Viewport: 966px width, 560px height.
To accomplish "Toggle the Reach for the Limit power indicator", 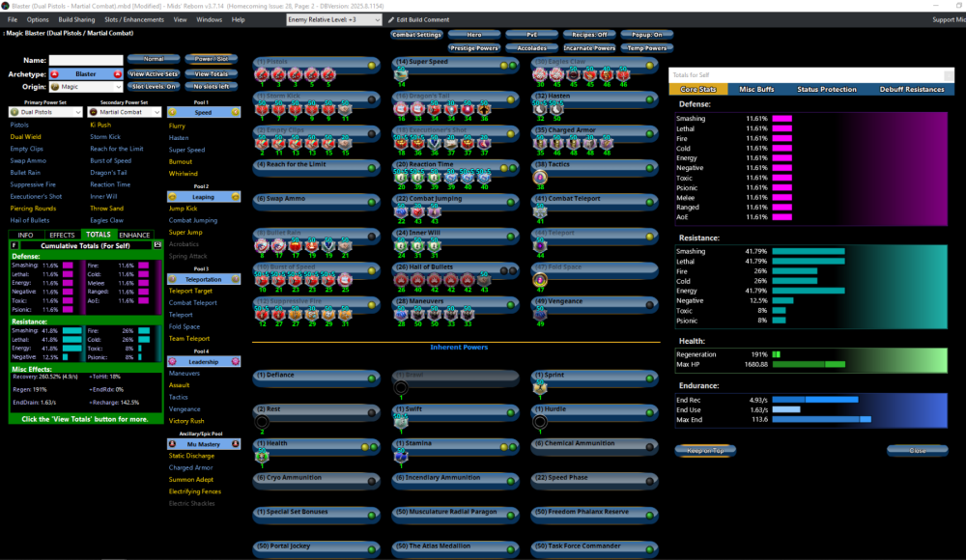I will pyautogui.click(x=371, y=167).
